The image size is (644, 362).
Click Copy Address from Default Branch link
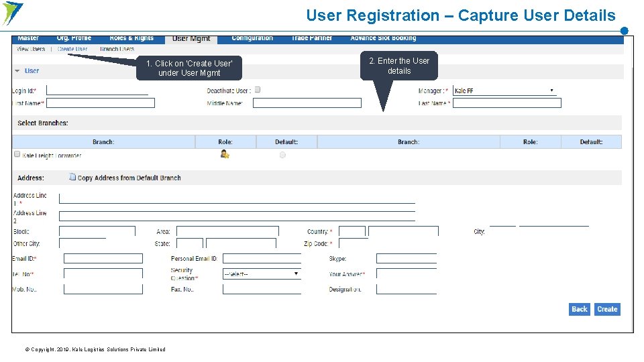(129, 178)
